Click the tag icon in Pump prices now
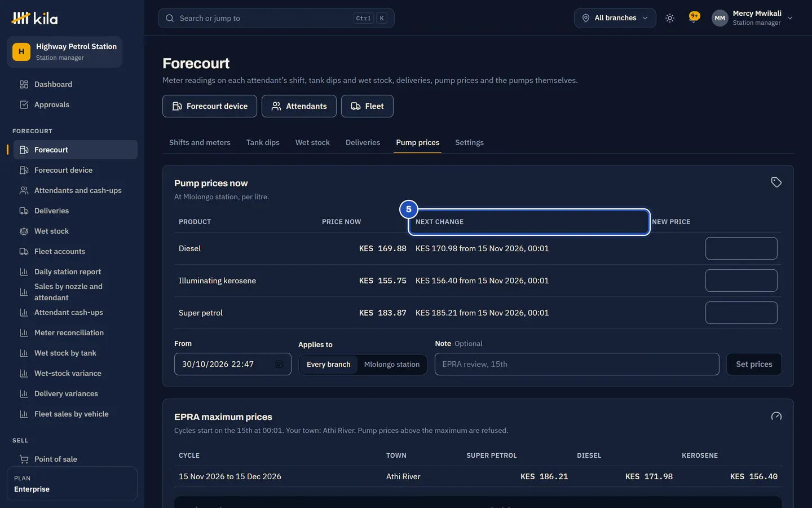 tap(776, 182)
